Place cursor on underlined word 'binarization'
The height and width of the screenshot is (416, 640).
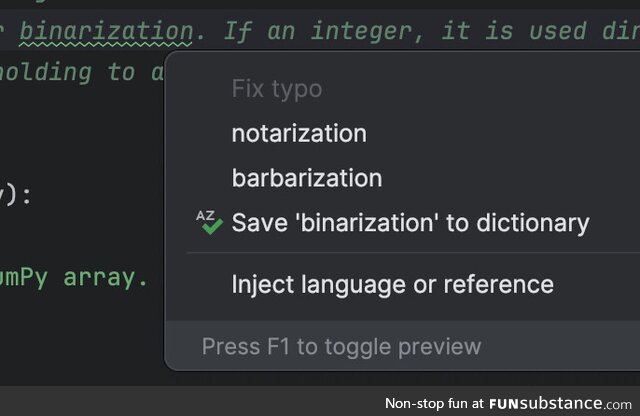[x=106, y=31]
